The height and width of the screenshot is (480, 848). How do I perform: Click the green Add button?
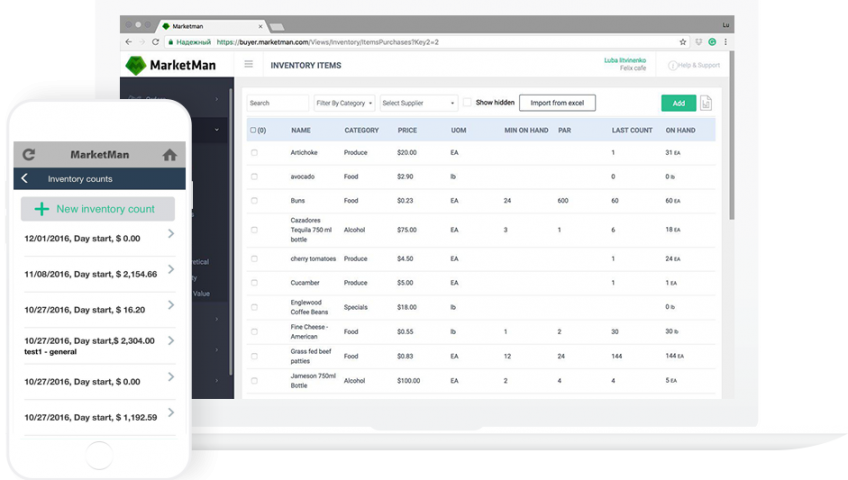(x=679, y=103)
